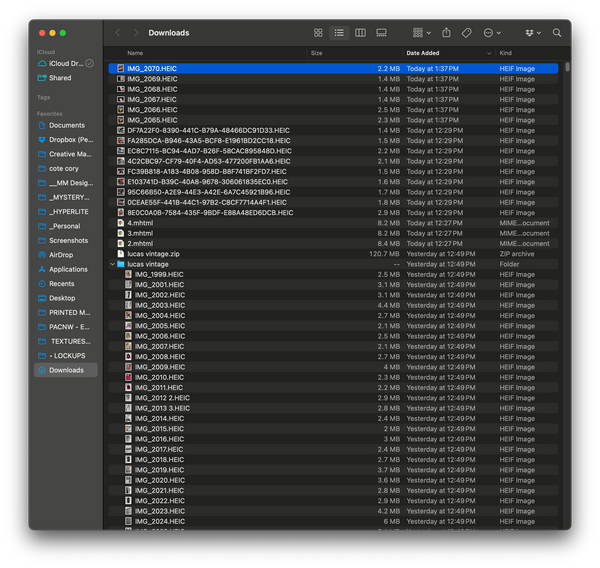Click the Recents clock icon
The image size is (600, 568).
pyautogui.click(x=42, y=284)
